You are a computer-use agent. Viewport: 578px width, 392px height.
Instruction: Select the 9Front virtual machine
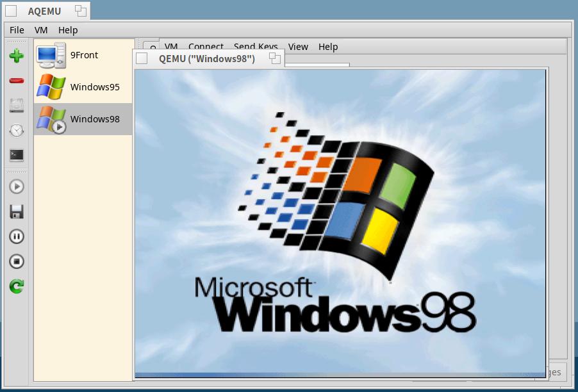coord(83,55)
